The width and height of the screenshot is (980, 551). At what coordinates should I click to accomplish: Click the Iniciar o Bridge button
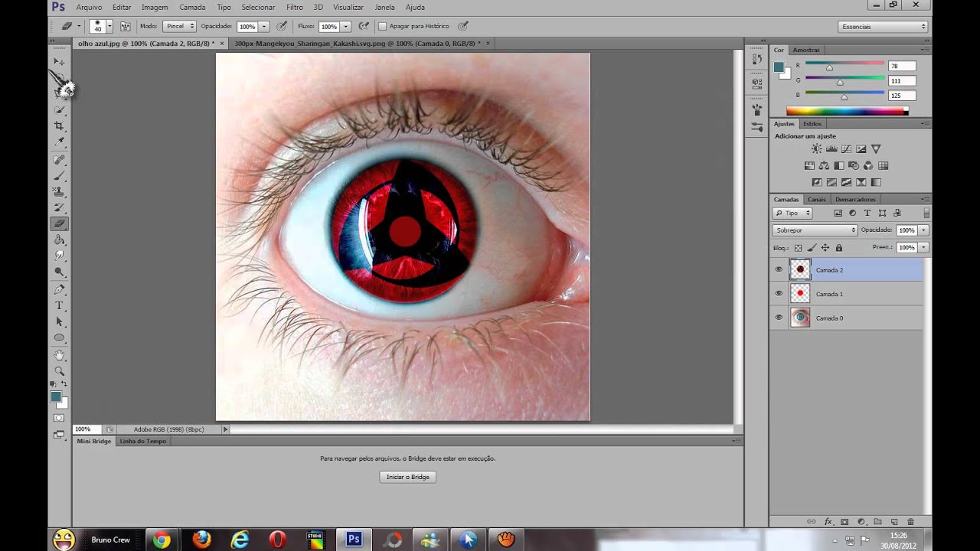click(407, 477)
